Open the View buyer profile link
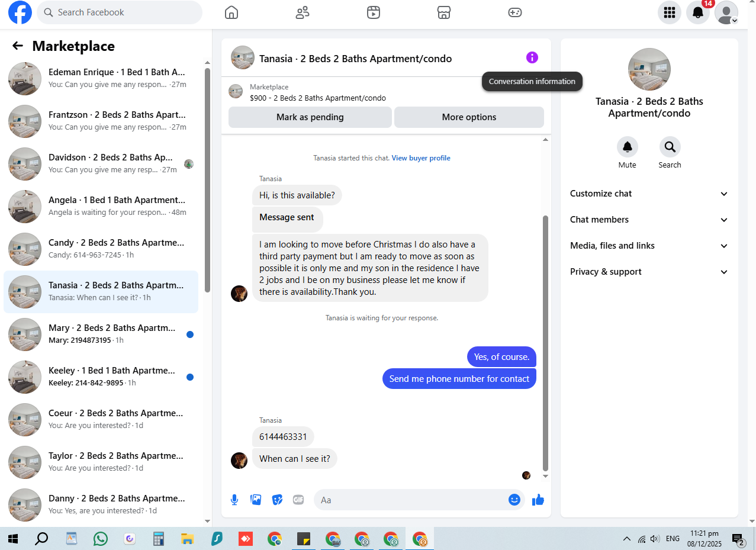Screen dimensions: 756x550 421,158
